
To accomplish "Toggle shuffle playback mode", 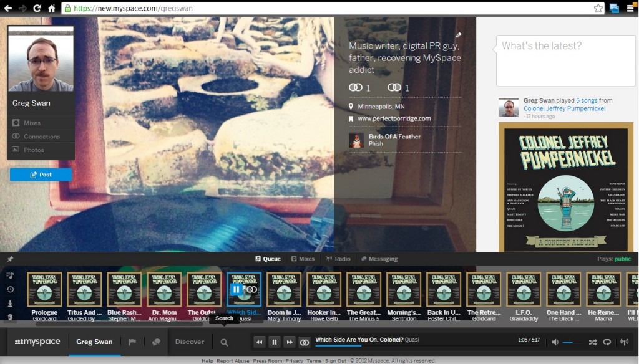I will click(592, 342).
